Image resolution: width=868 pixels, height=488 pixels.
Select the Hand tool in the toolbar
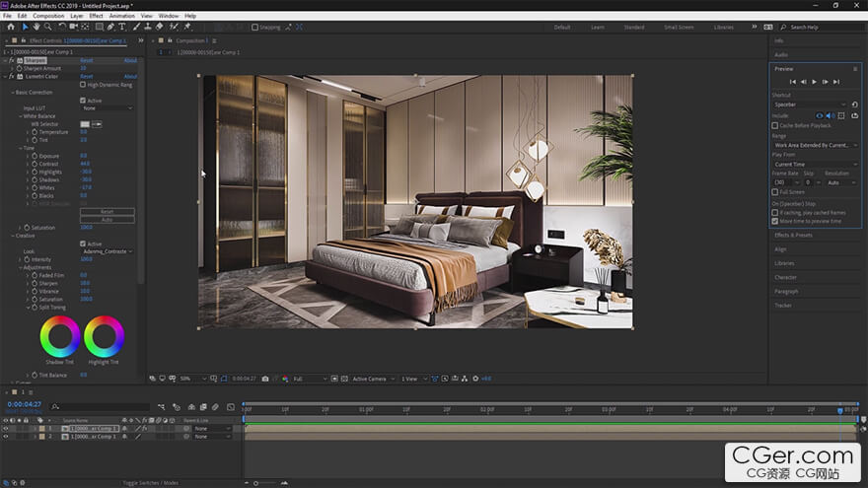(x=36, y=27)
